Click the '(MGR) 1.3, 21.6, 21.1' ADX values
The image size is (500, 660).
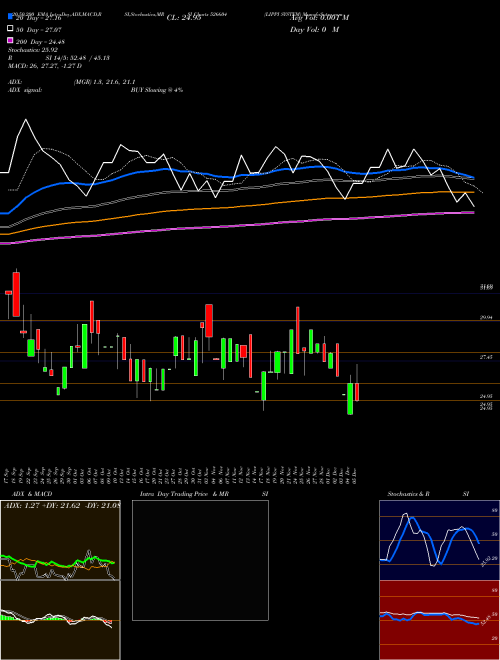[104, 82]
